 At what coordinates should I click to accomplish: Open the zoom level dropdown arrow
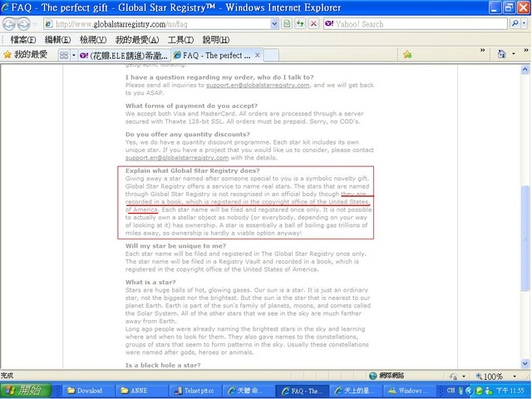pyautogui.click(x=515, y=377)
